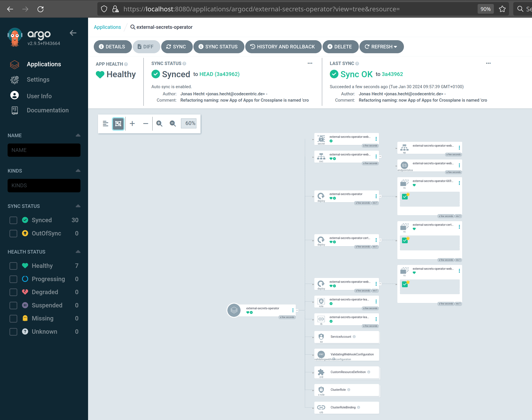532x420 pixels.
Task: Click the Sync Status button
Action: click(x=218, y=46)
